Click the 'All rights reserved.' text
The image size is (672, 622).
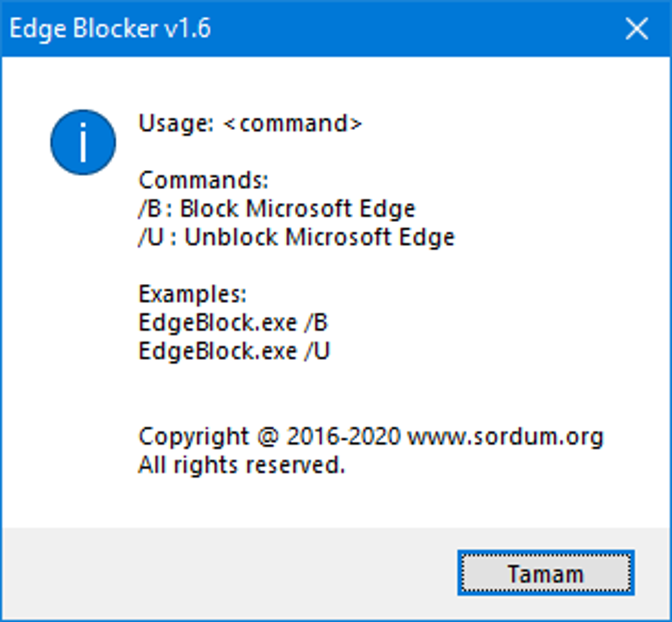tap(242, 465)
